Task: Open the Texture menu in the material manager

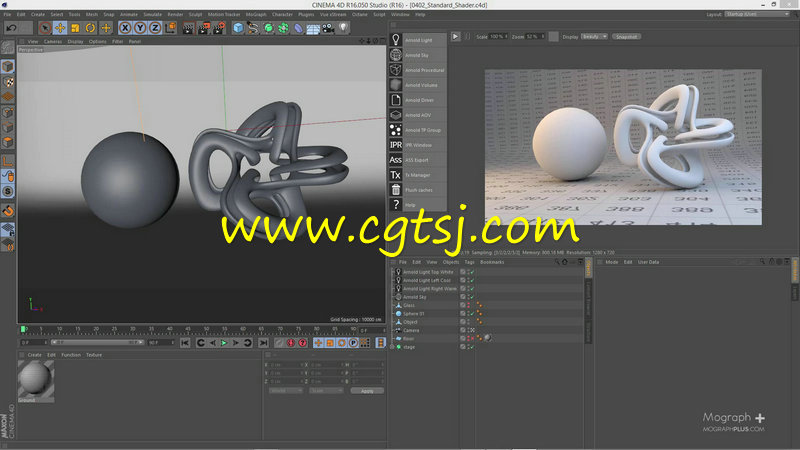Action: click(94, 355)
